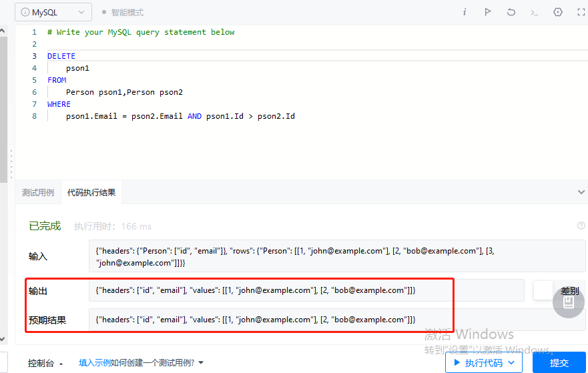Screen dimensions: 588x373
Task: Switch to the 测试用例 tab
Action: point(38,192)
